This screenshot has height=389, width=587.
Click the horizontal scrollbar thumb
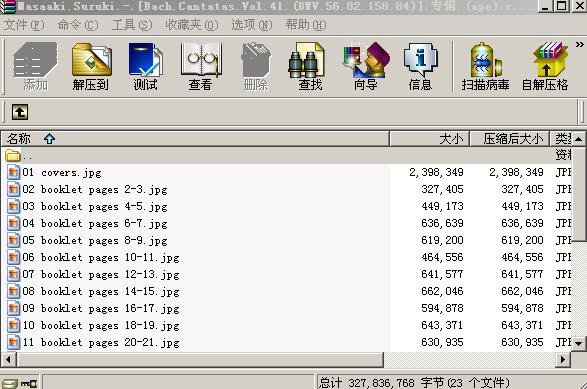point(200,359)
